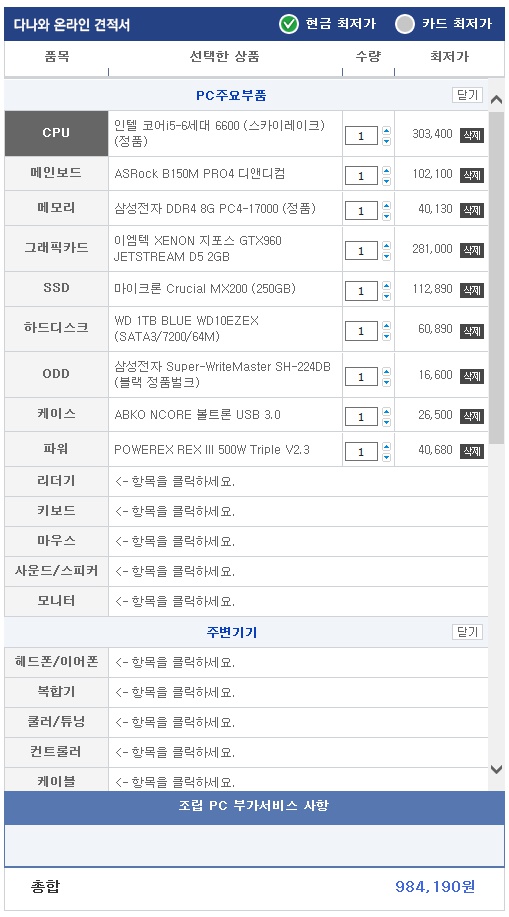Delete the SSD Crucial MX200 row
Screen dimensions: 509x917
(472, 289)
